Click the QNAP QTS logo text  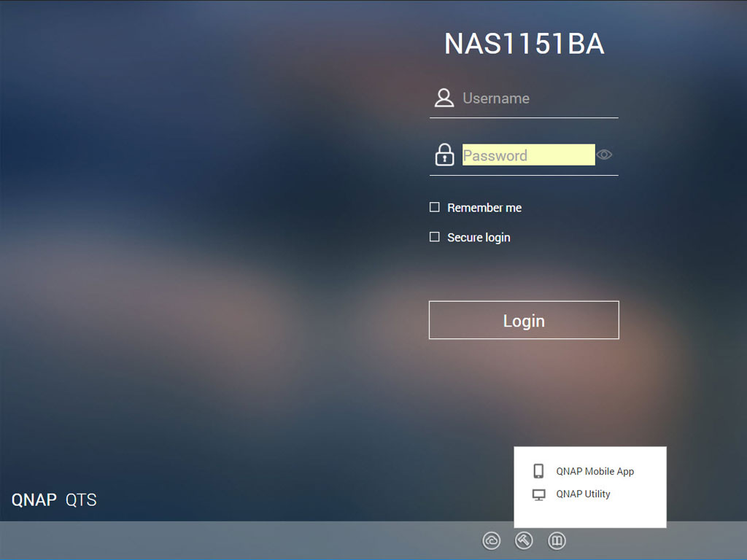coord(54,500)
